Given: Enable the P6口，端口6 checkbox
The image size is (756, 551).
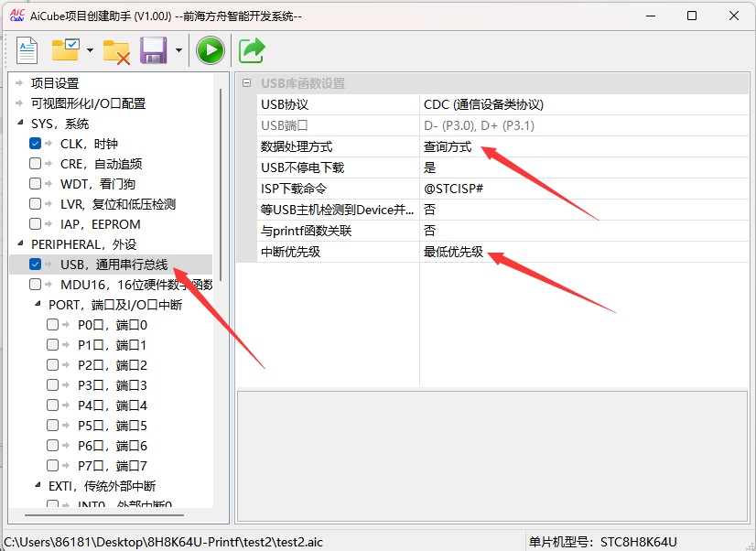Looking at the screenshot, I should click(52, 446).
